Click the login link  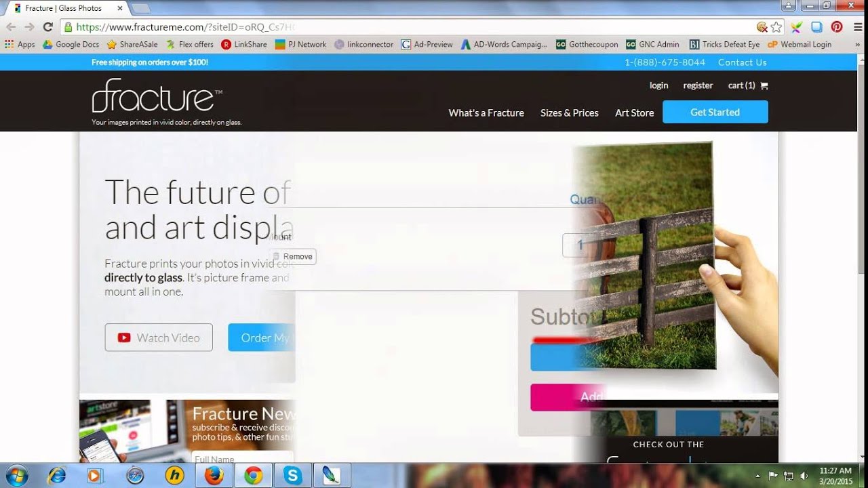click(658, 85)
